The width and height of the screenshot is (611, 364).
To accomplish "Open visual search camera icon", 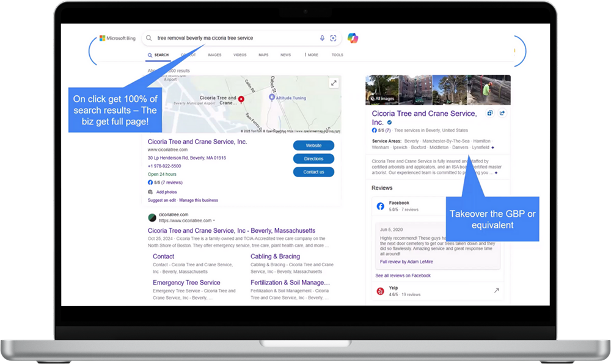I will pyautogui.click(x=333, y=38).
